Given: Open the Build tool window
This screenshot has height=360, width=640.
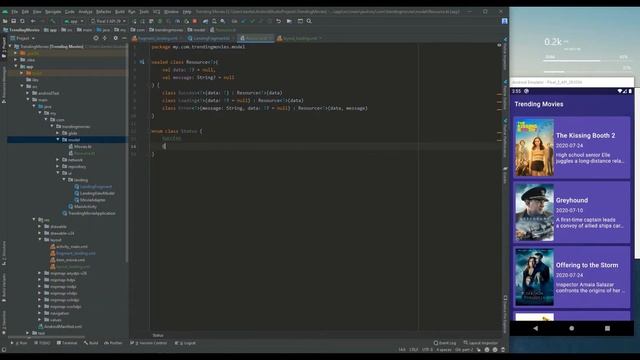Looking at the screenshot, I should click(91, 343).
